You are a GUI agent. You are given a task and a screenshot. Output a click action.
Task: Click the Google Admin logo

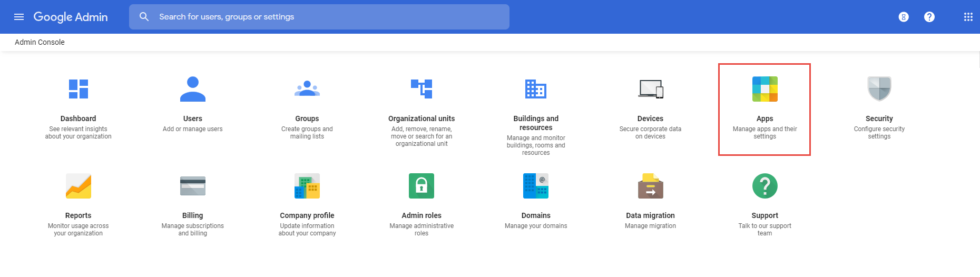71,17
